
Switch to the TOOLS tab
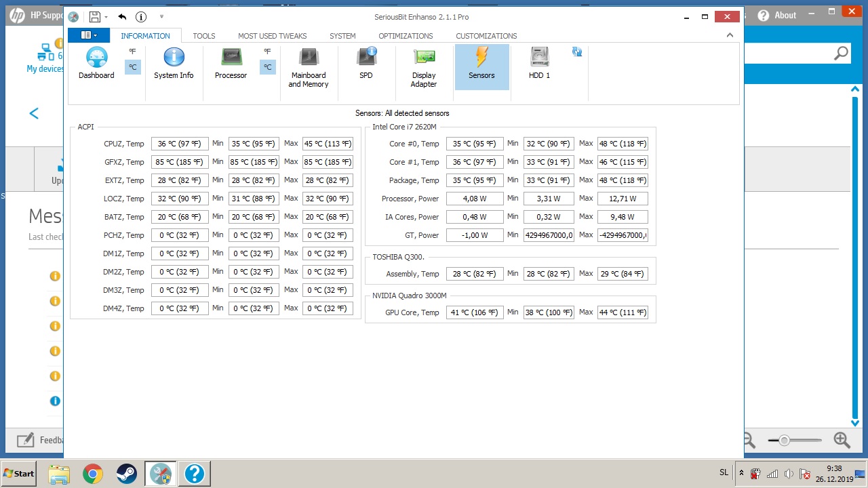click(204, 36)
